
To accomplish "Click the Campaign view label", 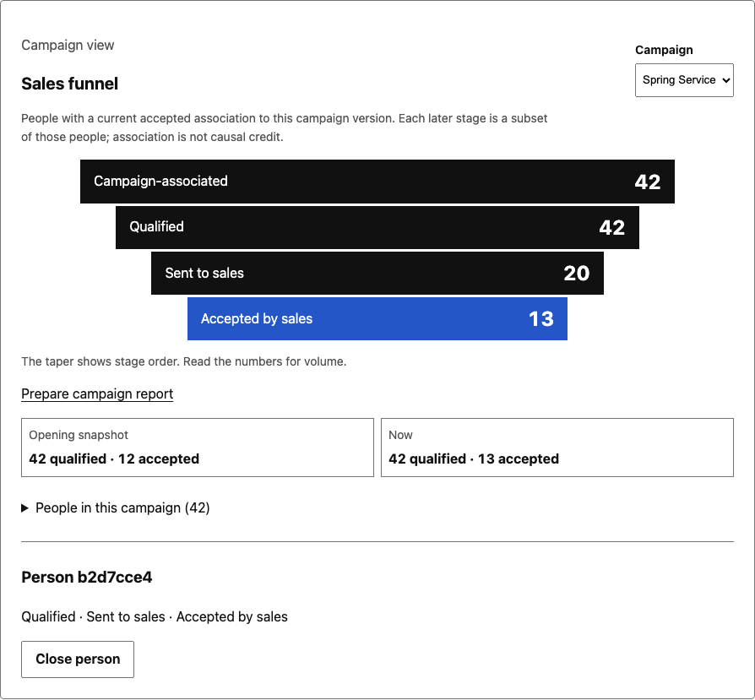I will [x=68, y=46].
